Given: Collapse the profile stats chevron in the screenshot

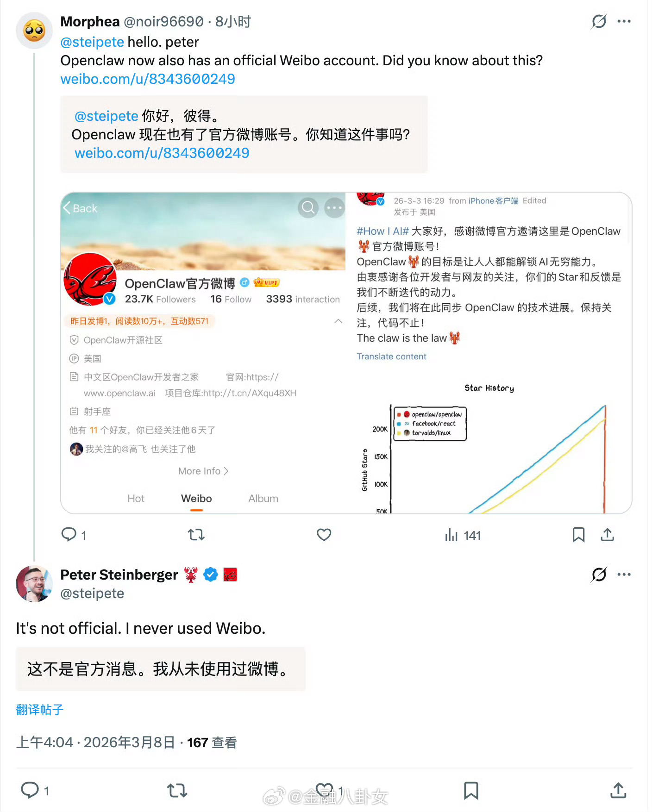Looking at the screenshot, I should 339,321.
